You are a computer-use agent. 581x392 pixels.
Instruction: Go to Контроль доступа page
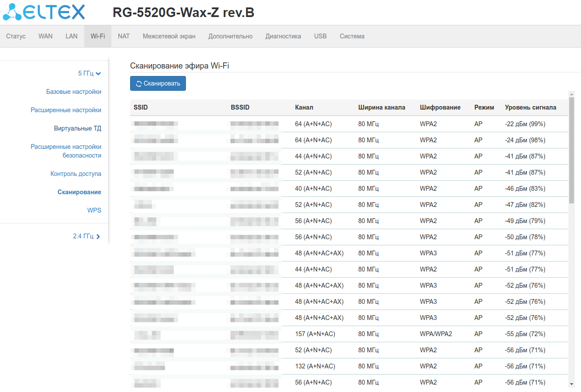pos(76,174)
